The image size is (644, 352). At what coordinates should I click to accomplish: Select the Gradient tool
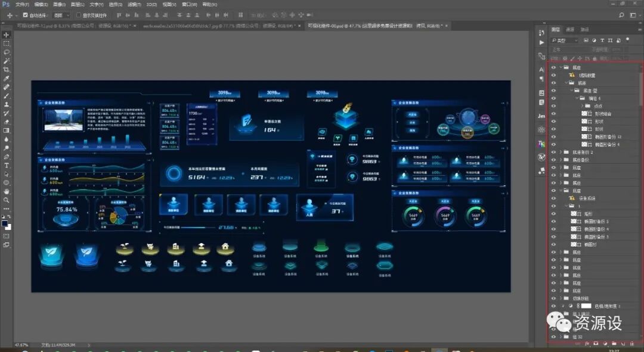6,130
